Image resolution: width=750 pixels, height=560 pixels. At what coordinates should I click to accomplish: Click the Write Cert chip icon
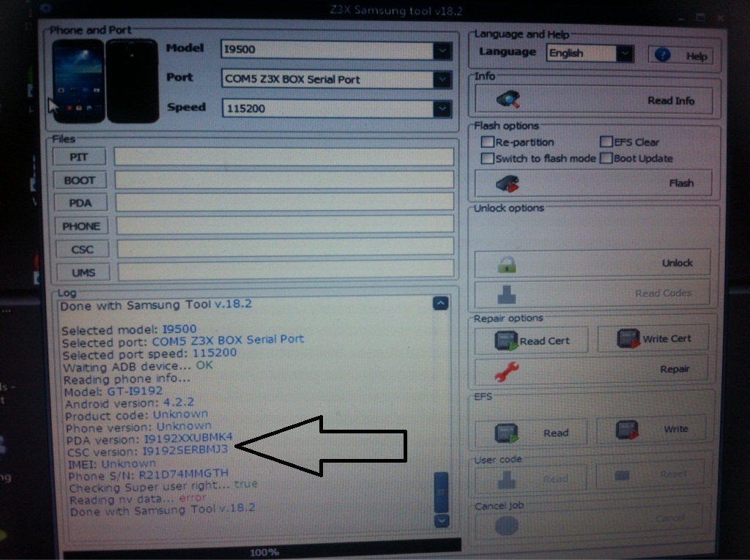click(x=628, y=338)
